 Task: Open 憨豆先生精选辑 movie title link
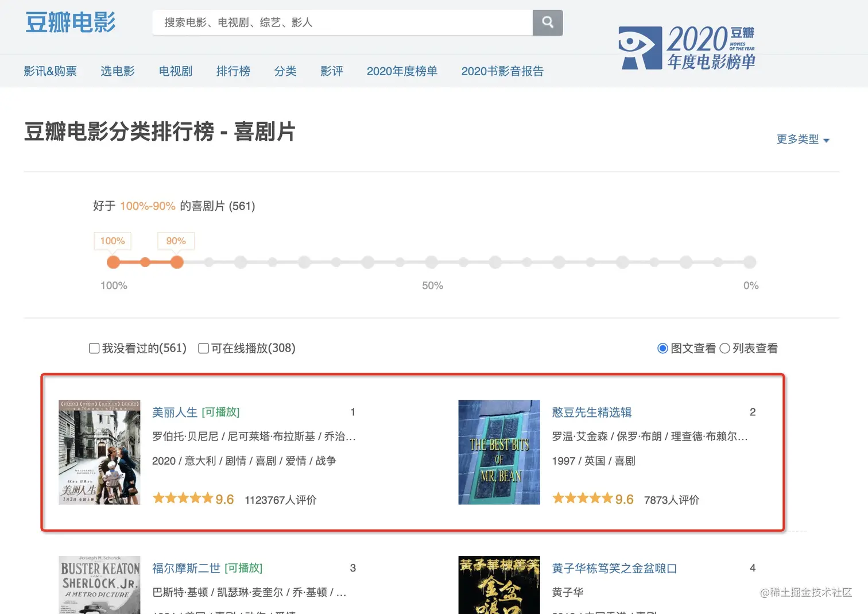[592, 412]
